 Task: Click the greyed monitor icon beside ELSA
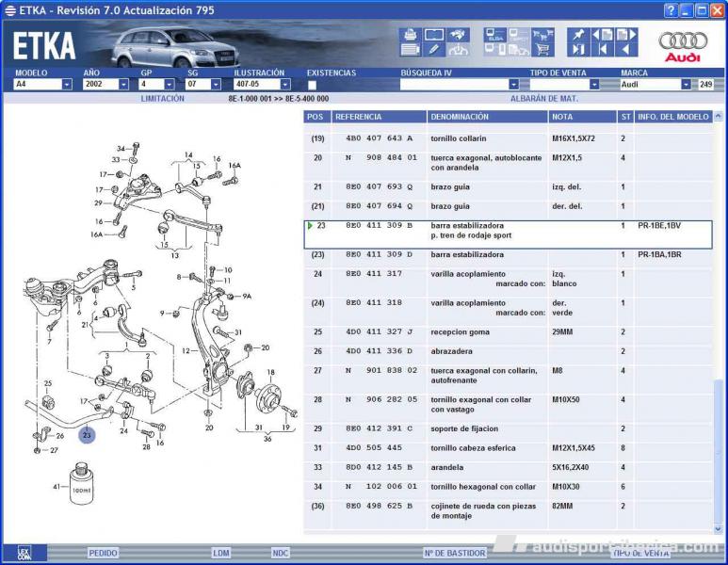pos(519,34)
